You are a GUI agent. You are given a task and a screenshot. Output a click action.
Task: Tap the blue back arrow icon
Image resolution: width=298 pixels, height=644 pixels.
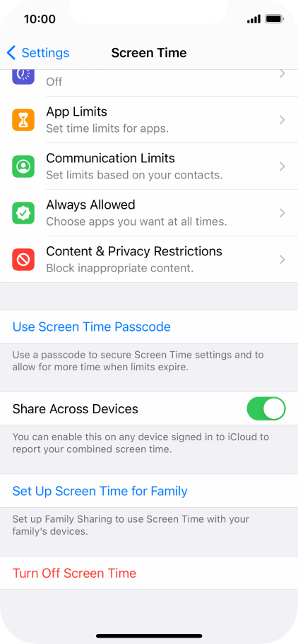click(11, 53)
